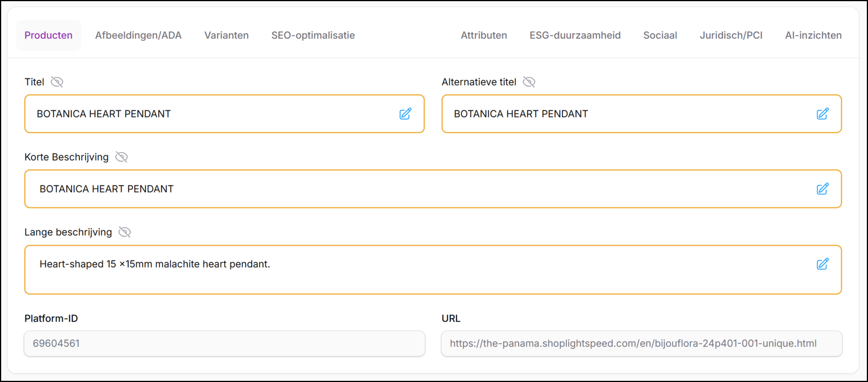The width and height of the screenshot is (868, 382).
Task: Toggle eye icon beside Korte Beschrijving
Action: click(x=121, y=157)
